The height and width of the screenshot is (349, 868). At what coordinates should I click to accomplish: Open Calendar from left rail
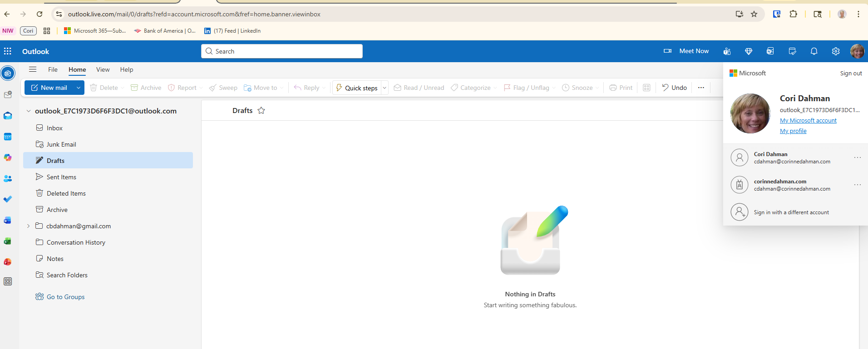click(8, 137)
